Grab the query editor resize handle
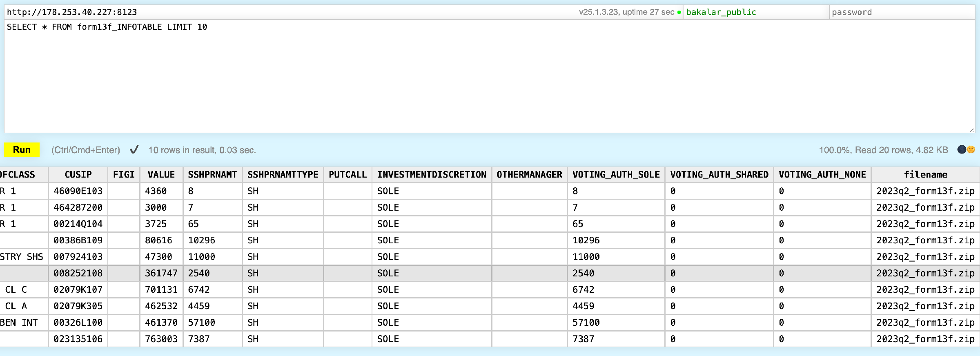 pos(972,130)
